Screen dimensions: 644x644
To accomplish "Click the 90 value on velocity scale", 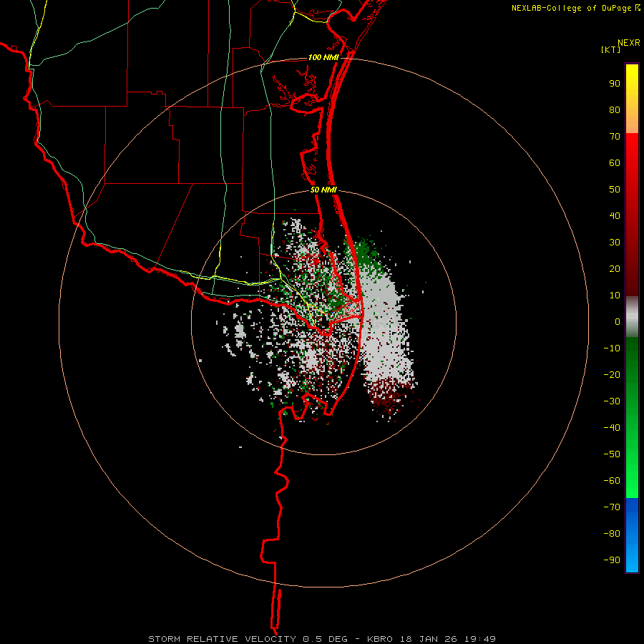I will pos(615,84).
